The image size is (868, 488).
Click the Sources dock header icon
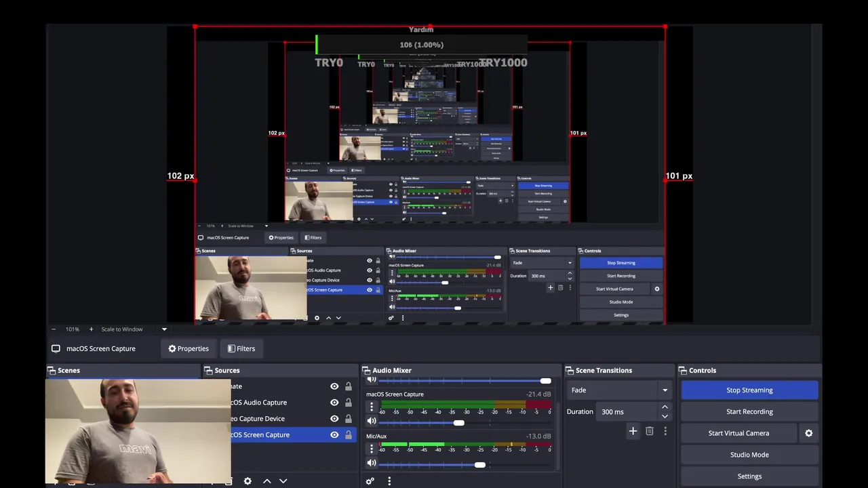[209, 371]
